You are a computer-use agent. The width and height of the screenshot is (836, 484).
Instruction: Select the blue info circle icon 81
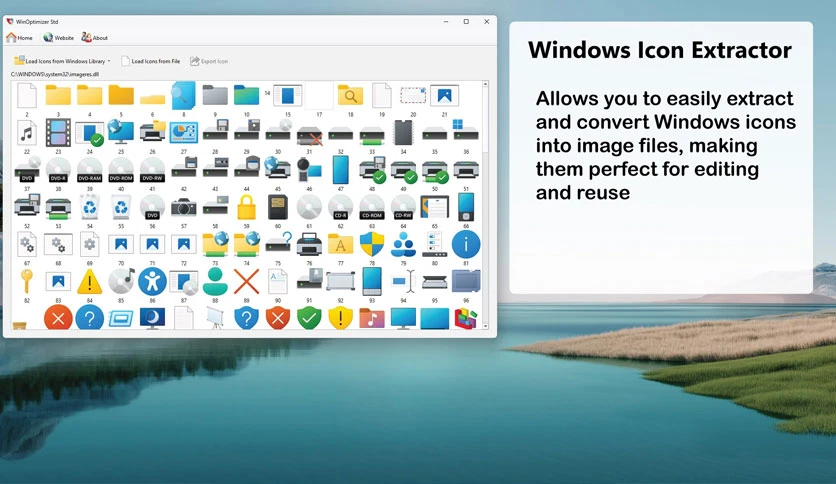click(x=466, y=244)
